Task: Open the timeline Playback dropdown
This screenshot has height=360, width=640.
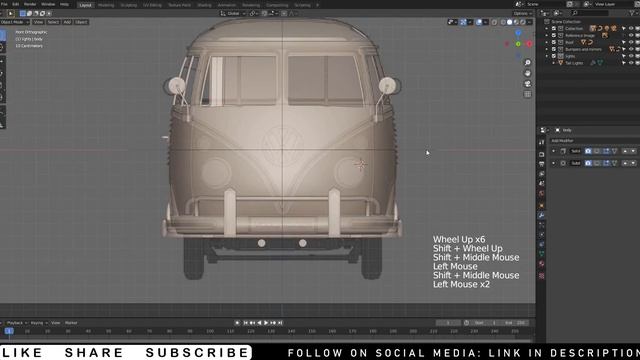Action: (17, 323)
